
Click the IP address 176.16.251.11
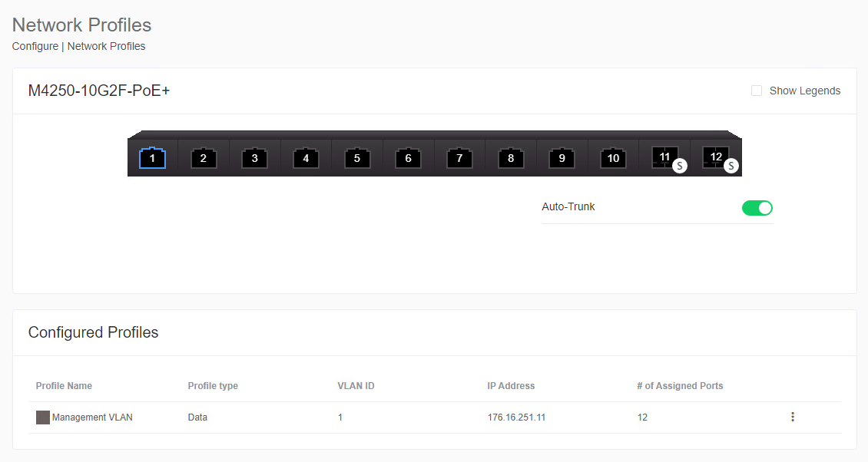pyautogui.click(x=516, y=417)
